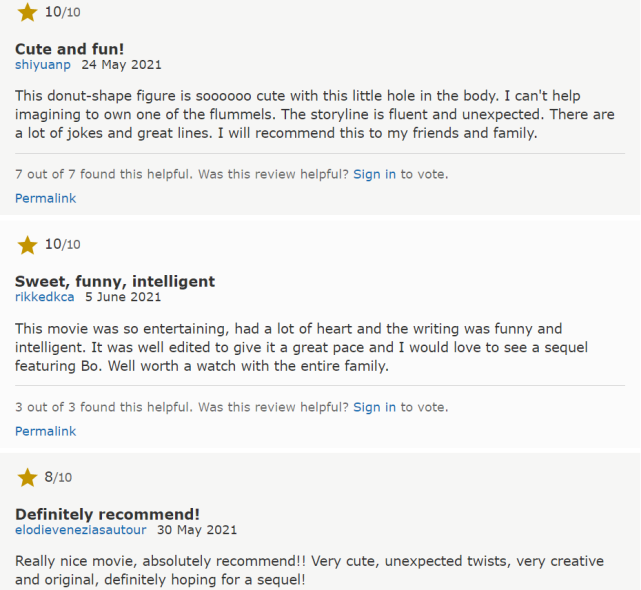
Task: Click the 5 June 2021 review date
Action: point(123,297)
